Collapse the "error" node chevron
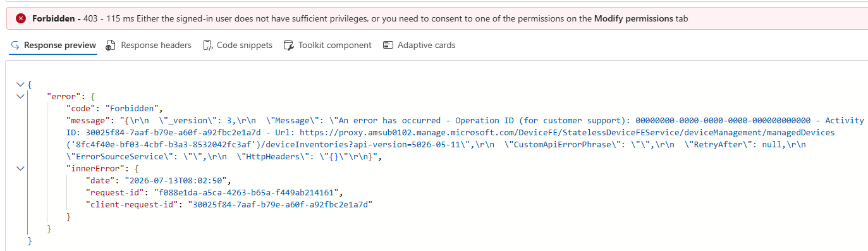 pos(21,96)
